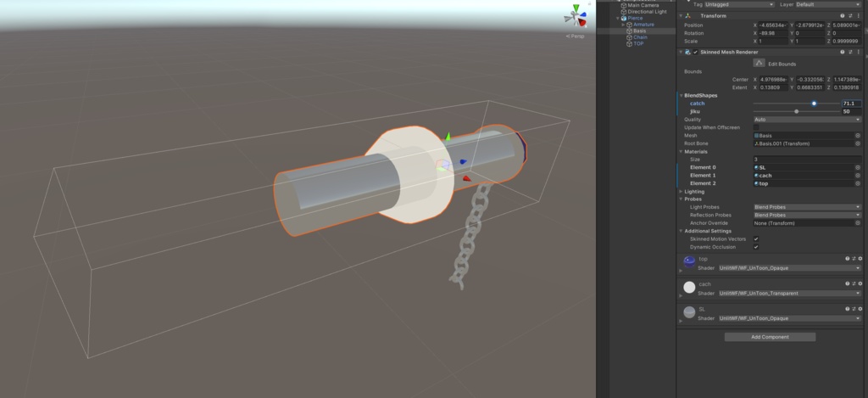Open Skinned Mesh Renderer three-dot menu
The height and width of the screenshot is (398, 868).
859,52
